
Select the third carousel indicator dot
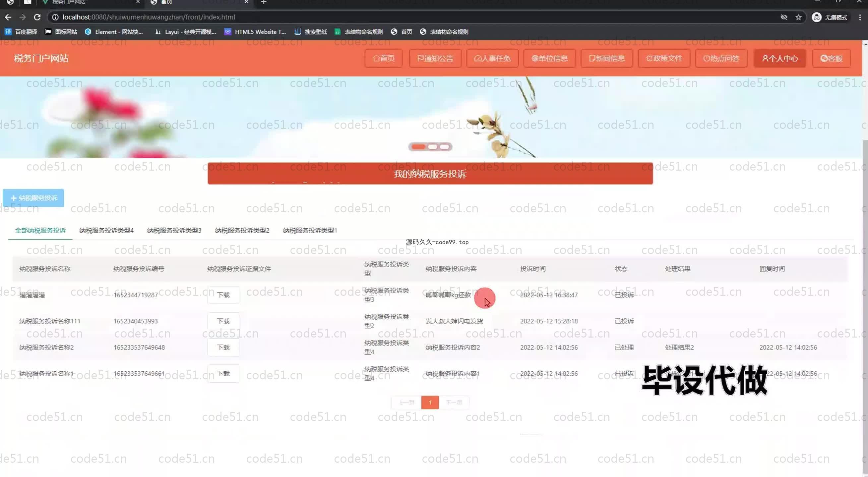coord(445,147)
